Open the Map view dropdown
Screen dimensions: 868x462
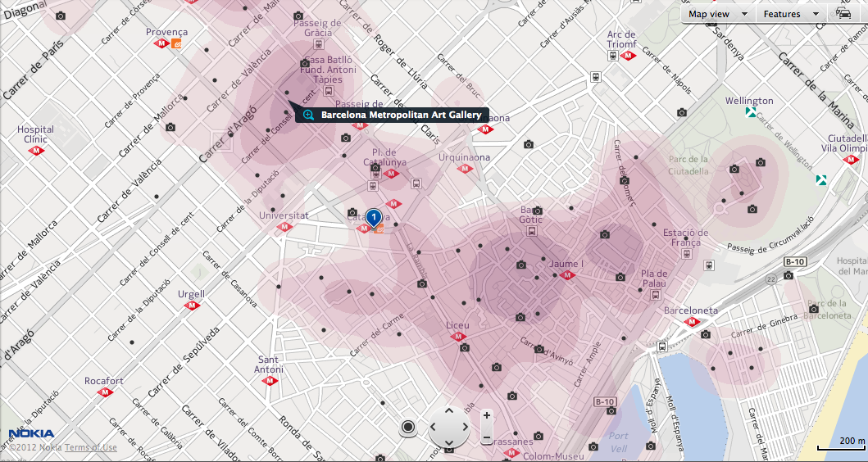718,14
